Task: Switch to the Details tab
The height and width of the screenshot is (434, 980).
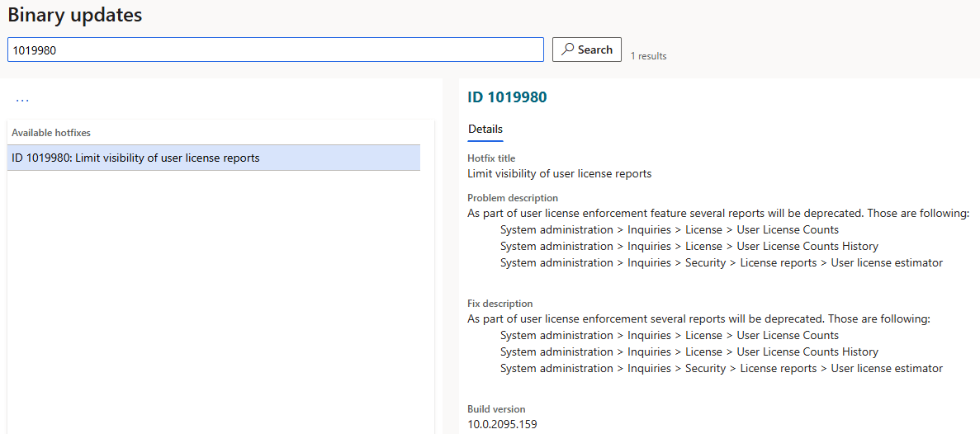Action: (485, 130)
